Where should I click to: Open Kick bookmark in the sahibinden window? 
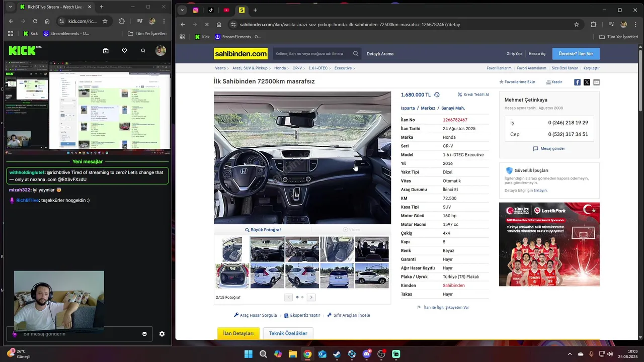202,37
